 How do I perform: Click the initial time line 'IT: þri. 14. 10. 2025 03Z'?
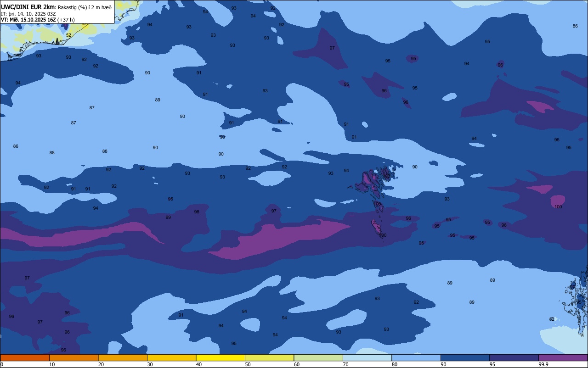tap(28, 14)
